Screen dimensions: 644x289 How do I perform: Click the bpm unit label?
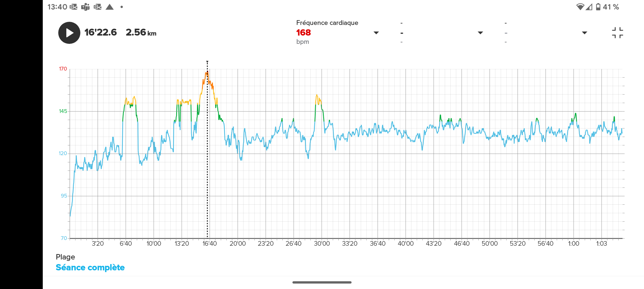(302, 42)
